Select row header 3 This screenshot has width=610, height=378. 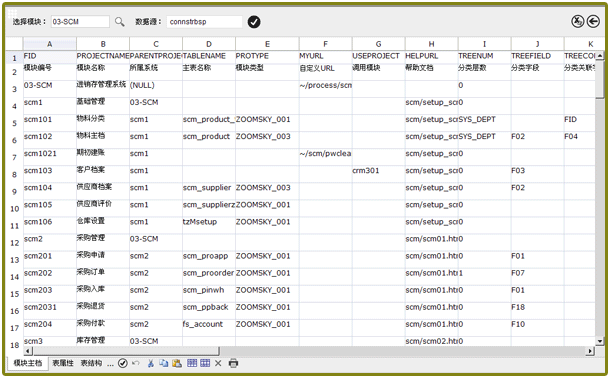pyautogui.click(x=14, y=89)
